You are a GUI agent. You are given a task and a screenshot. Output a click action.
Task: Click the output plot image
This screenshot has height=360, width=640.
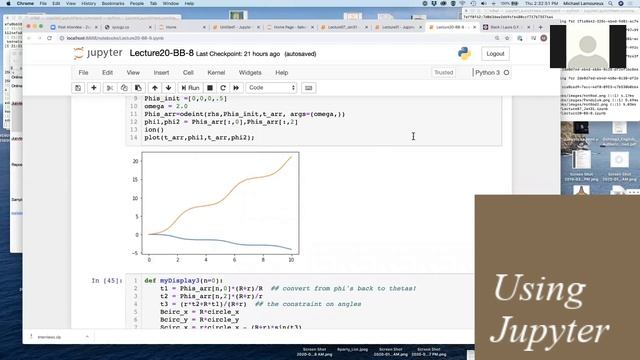(215, 207)
